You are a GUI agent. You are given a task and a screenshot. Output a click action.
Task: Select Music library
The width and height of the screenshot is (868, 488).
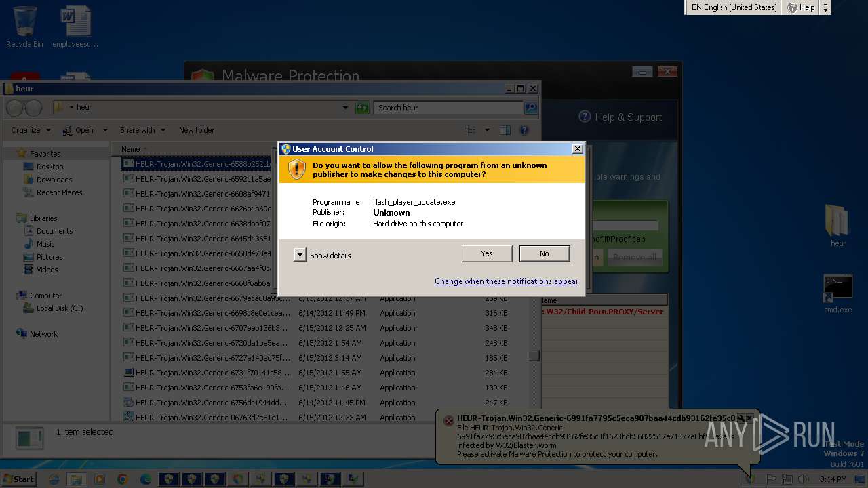click(45, 244)
